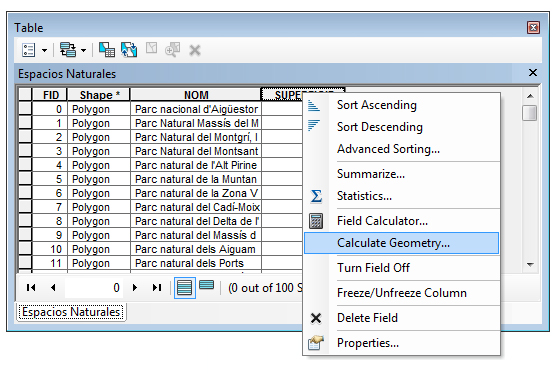Toggle Show all records view

pos(184,287)
